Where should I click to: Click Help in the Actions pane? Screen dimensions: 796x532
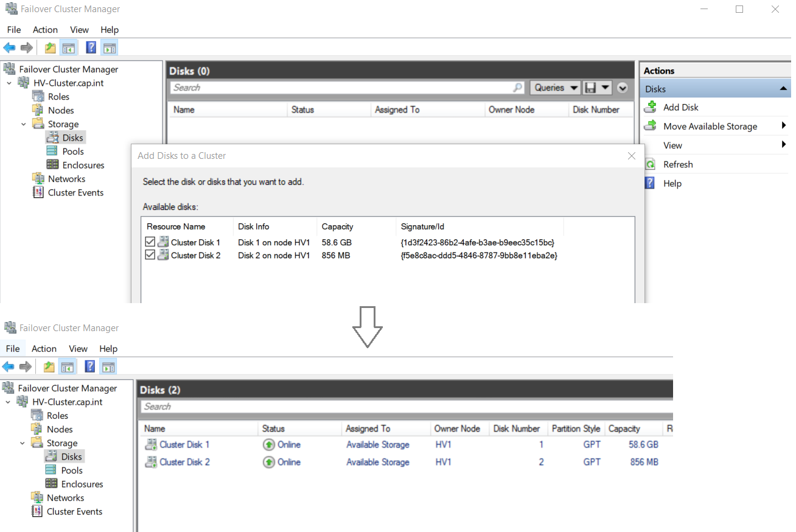(x=672, y=183)
